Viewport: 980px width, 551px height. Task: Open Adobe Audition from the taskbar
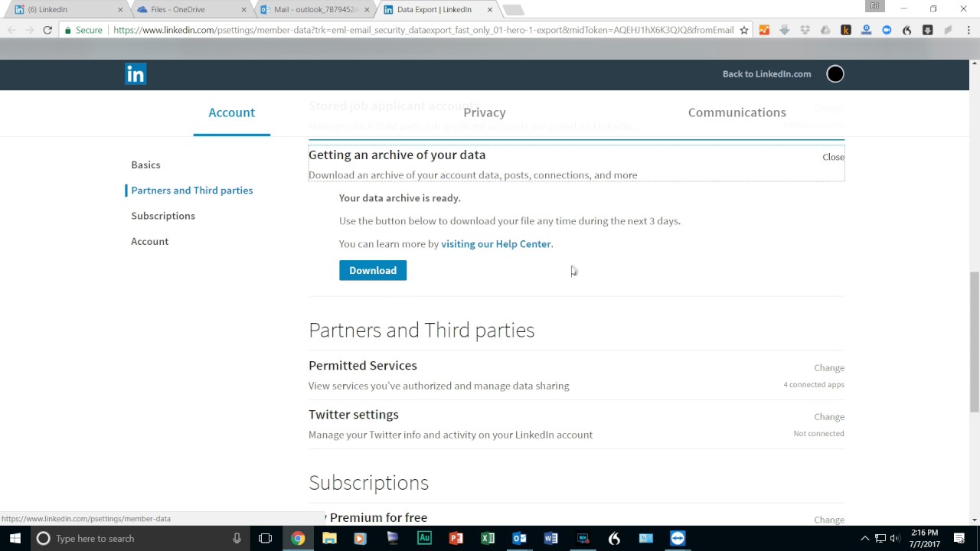424,538
